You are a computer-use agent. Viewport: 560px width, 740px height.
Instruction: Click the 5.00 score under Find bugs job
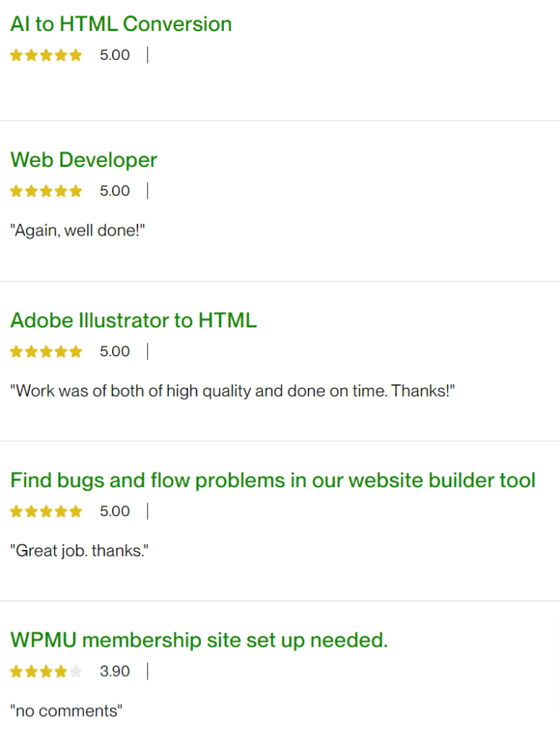115,511
